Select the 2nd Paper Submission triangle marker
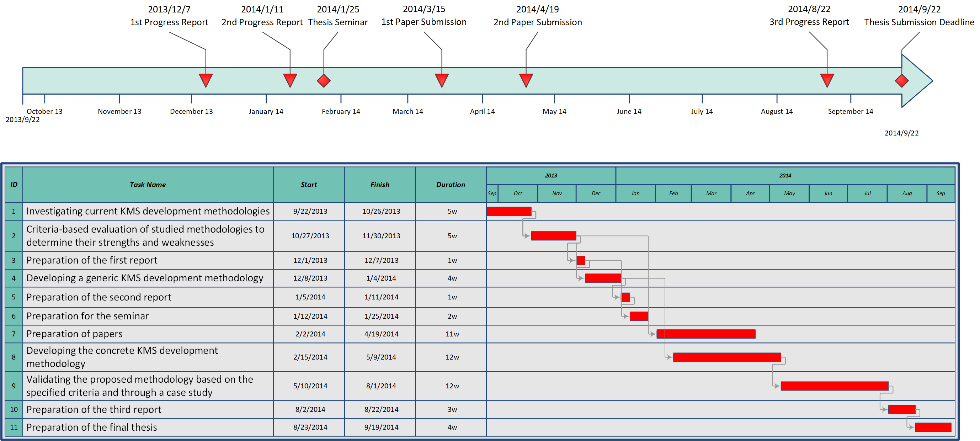Viewport: 980px width, 441px height. tap(526, 80)
